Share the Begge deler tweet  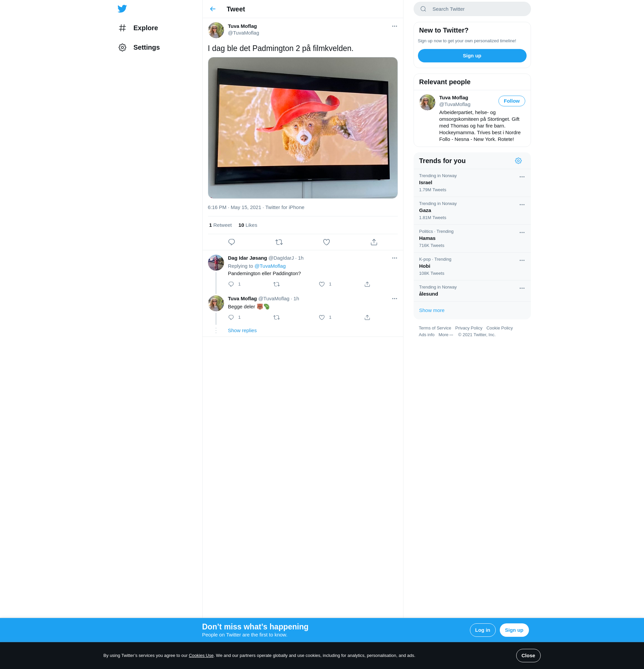tap(367, 317)
